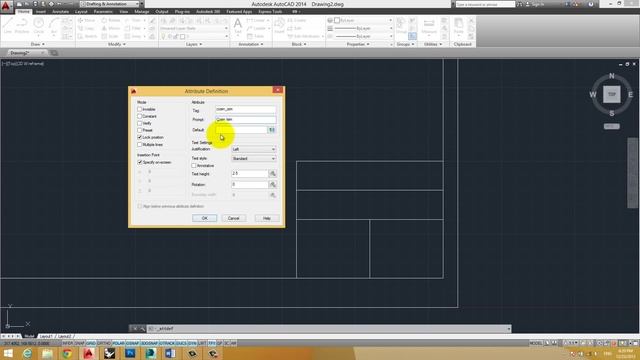Click Help in Attribute Definition dialog
640x360 pixels.
click(267, 218)
